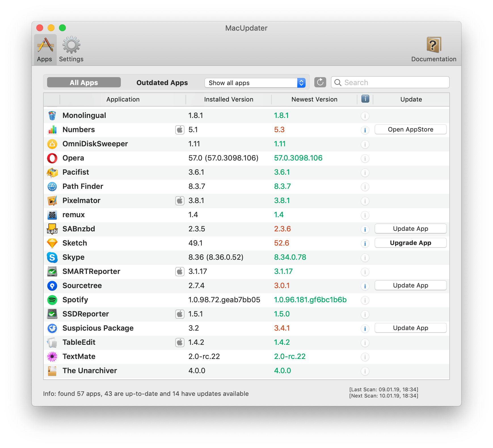
Task: Open the Apps toolbar section
Action: (x=45, y=50)
